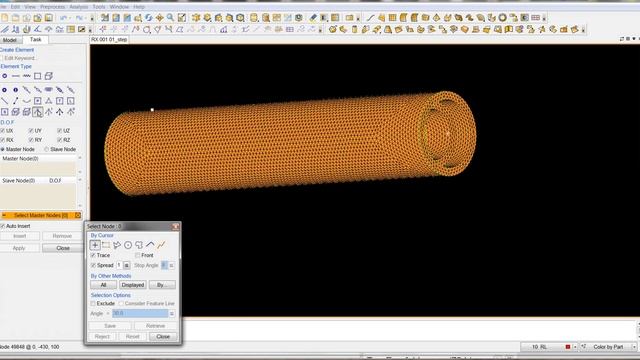Select the RX 001 01_step document tab
640x360 pixels.
(109, 40)
